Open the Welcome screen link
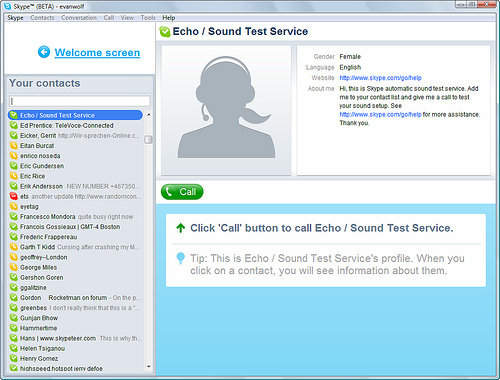500x380 pixels. point(97,53)
